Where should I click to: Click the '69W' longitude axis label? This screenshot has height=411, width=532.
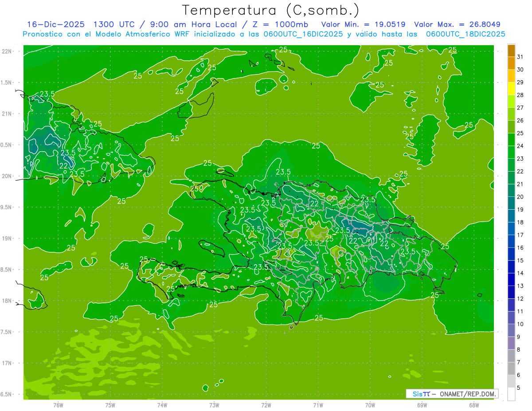click(x=422, y=405)
